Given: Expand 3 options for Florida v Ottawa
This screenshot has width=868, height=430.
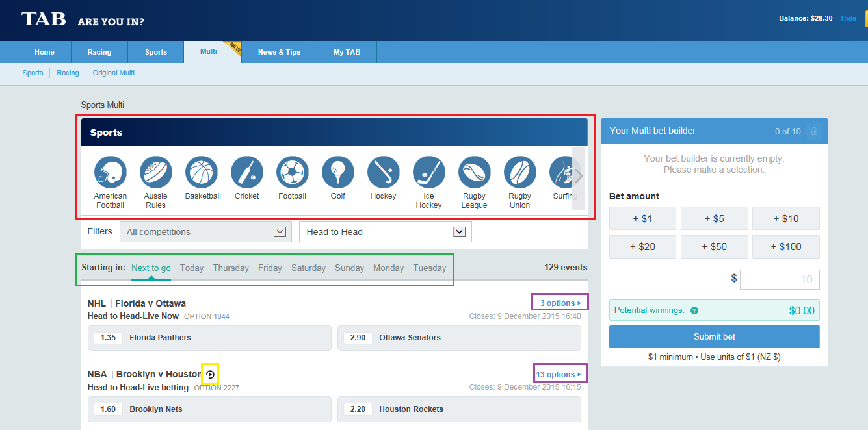Looking at the screenshot, I should [560, 303].
